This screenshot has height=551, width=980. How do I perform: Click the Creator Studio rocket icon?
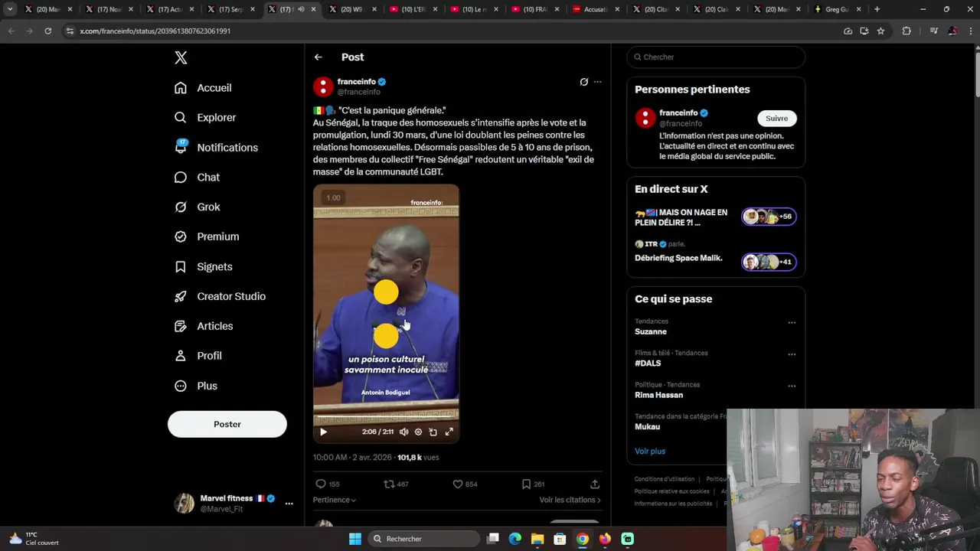point(181,296)
